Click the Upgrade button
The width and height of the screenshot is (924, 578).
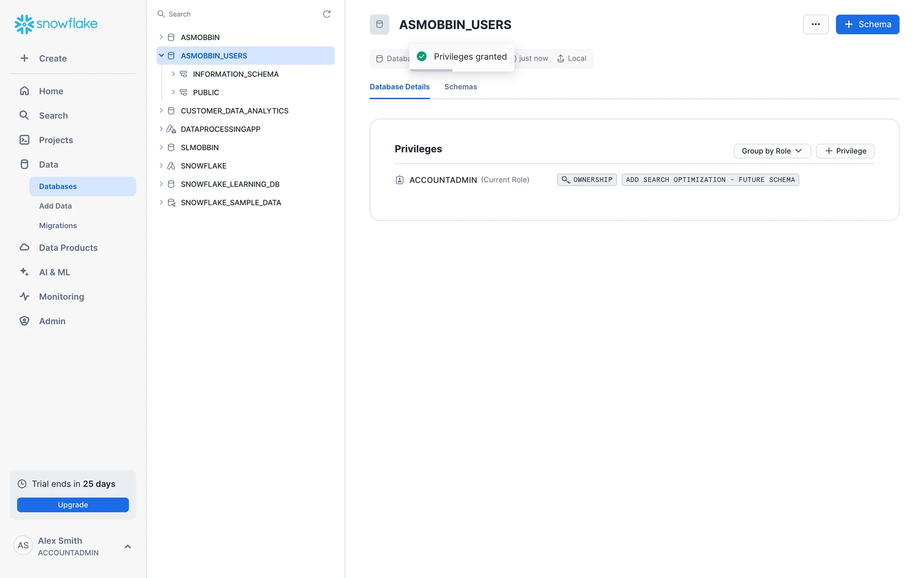click(73, 505)
